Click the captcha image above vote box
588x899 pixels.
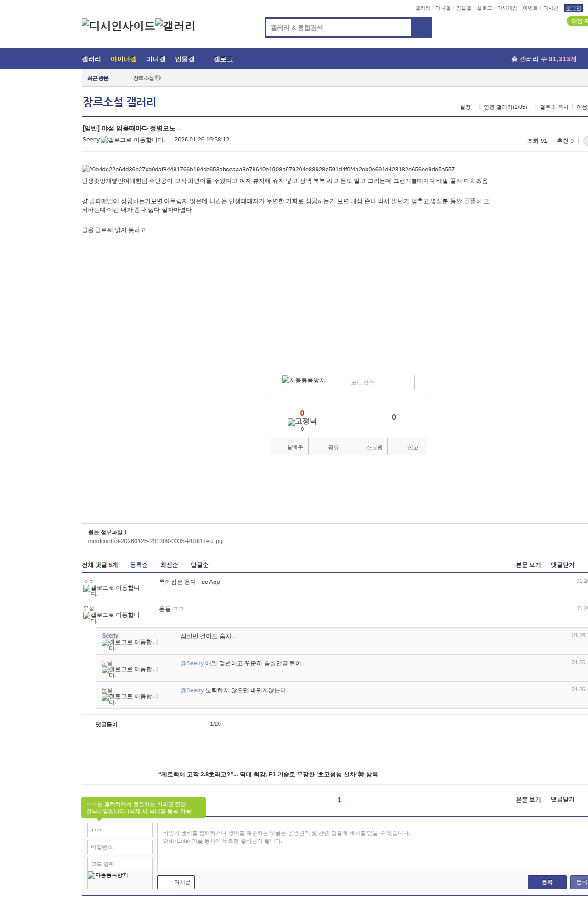[x=304, y=380]
